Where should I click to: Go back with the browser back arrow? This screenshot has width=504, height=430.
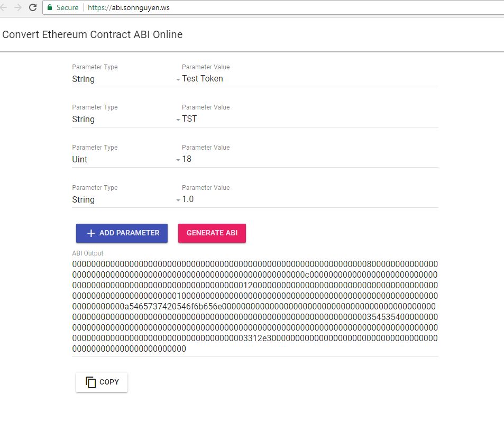[3, 7]
